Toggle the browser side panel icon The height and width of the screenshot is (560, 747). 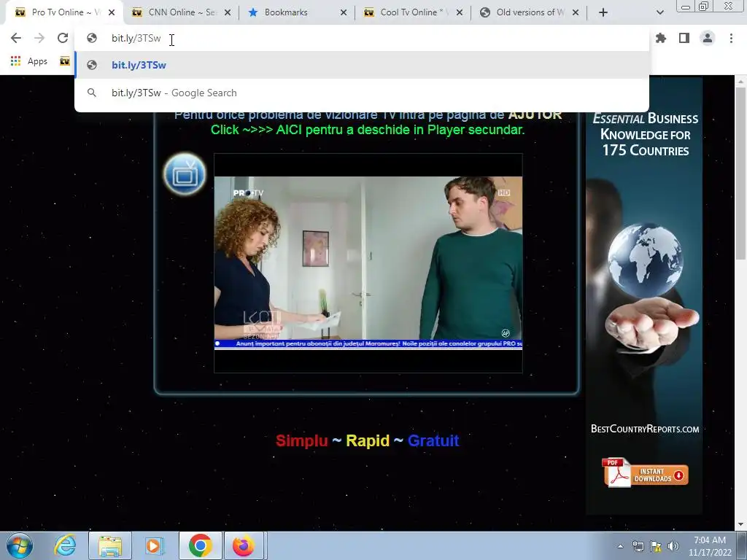pyautogui.click(x=684, y=38)
